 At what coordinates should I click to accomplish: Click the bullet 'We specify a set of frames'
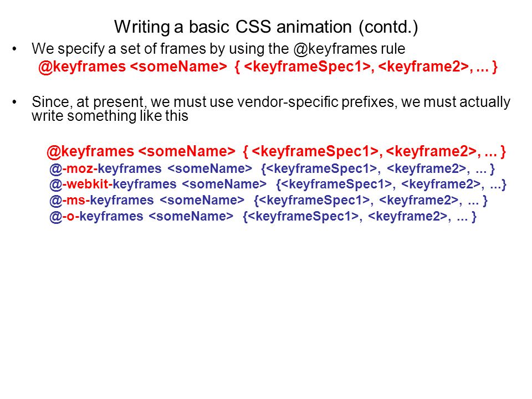click(x=218, y=49)
